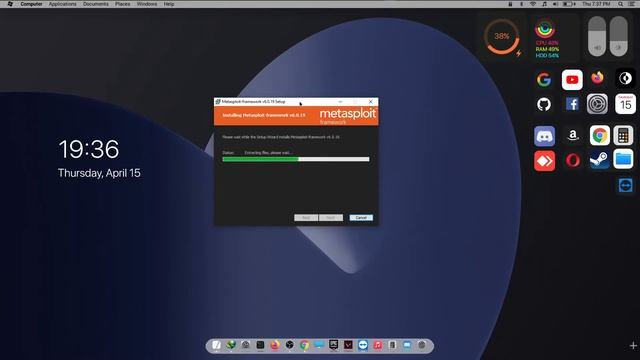Viewport: 640px width, 360px height.
Task: Open TeamViewer from the dock
Action: point(363,345)
